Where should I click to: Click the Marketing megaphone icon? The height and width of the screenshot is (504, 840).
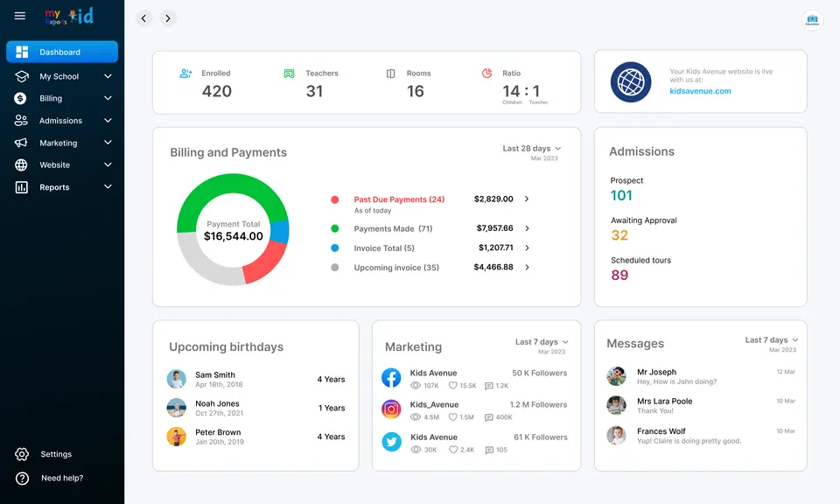click(21, 143)
